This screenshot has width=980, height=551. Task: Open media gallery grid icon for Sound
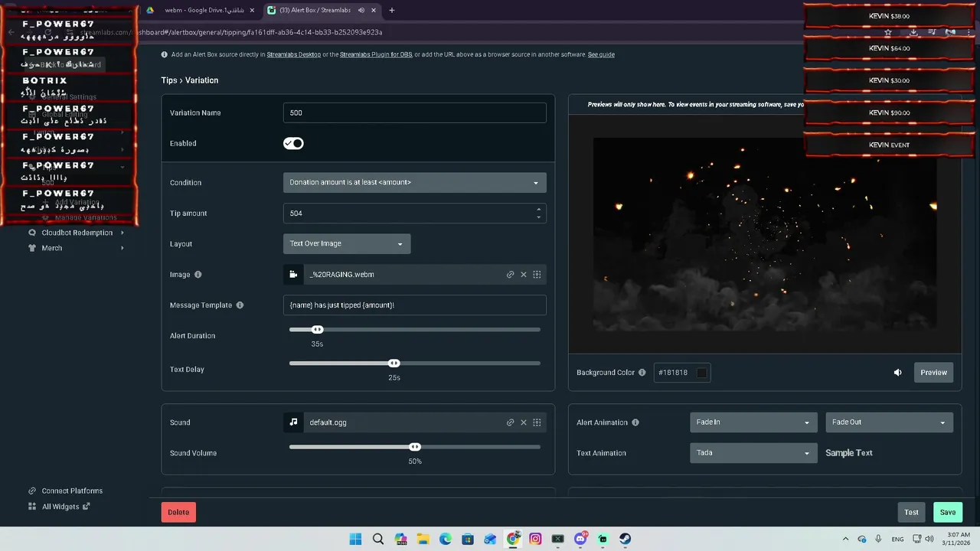(x=537, y=422)
